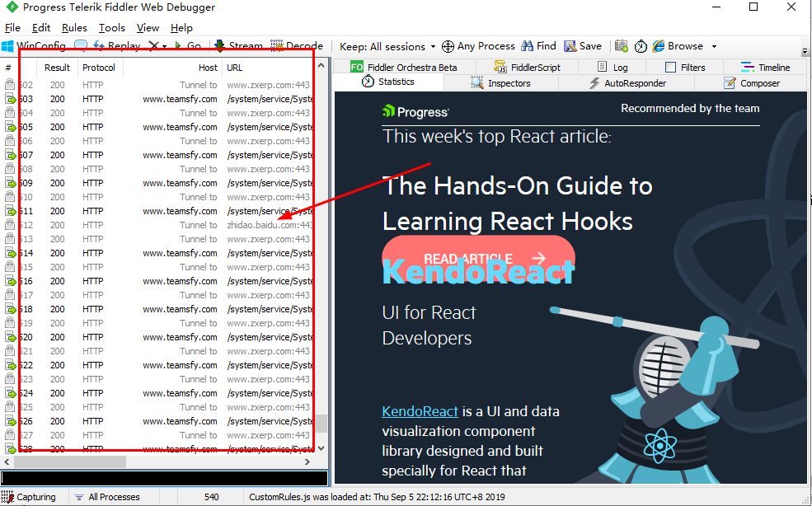
Task: Open the Remove (X) dropdown arrow
Action: tap(164, 46)
